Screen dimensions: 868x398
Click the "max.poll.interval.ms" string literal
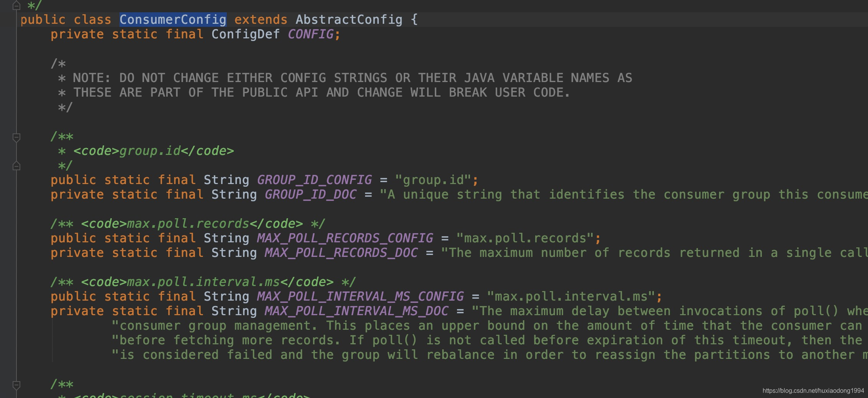[x=571, y=296]
